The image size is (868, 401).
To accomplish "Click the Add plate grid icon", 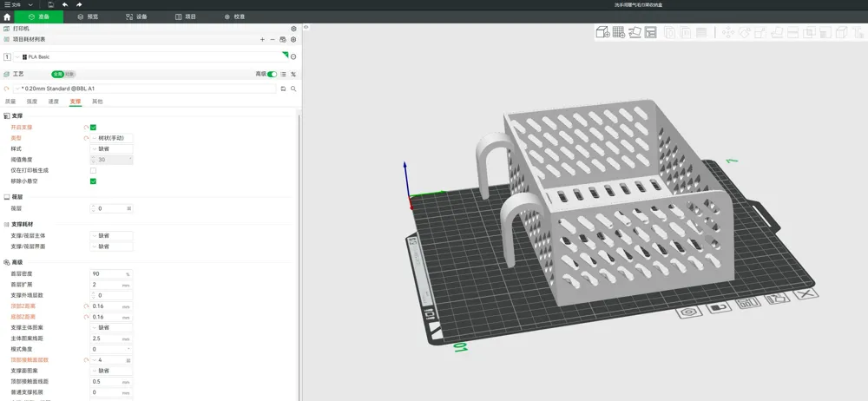I will coord(619,33).
